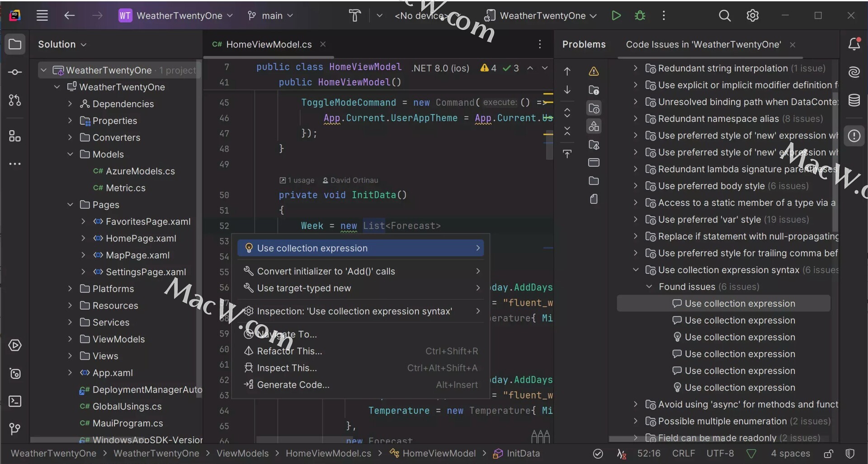The image size is (868, 464).
Task: Open the Notifications bell icon
Action: pyautogui.click(x=854, y=44)
